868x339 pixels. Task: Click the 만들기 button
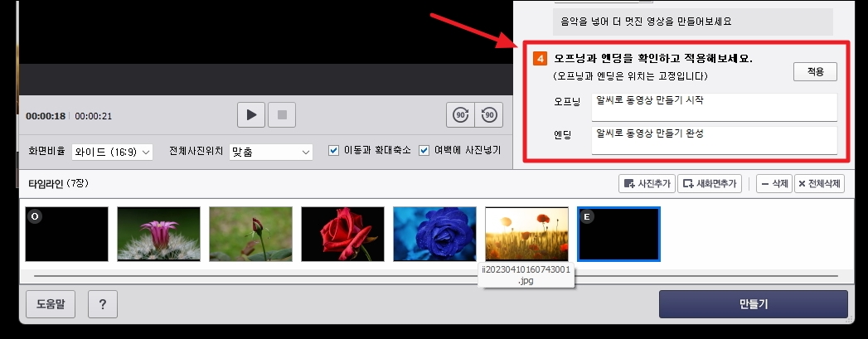[754, 304]
